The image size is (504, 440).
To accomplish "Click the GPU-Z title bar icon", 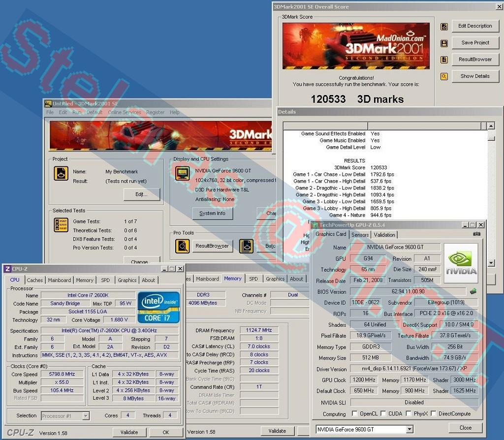I will point(315,225).
